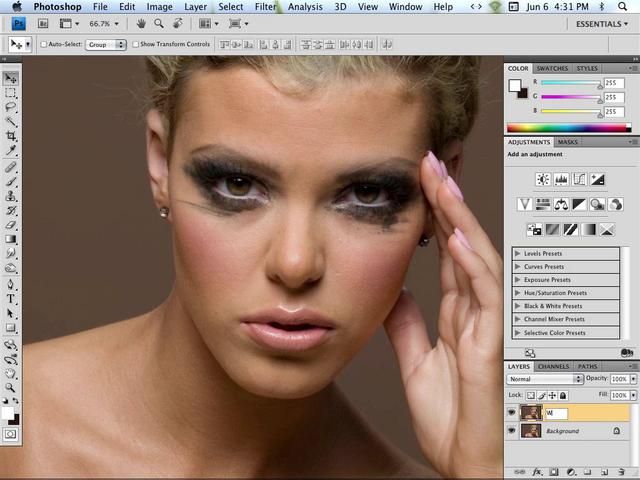This screenshot has height=480, width=640.
Task: Add a Color Balance adjustment
Action: pos(561,204)
